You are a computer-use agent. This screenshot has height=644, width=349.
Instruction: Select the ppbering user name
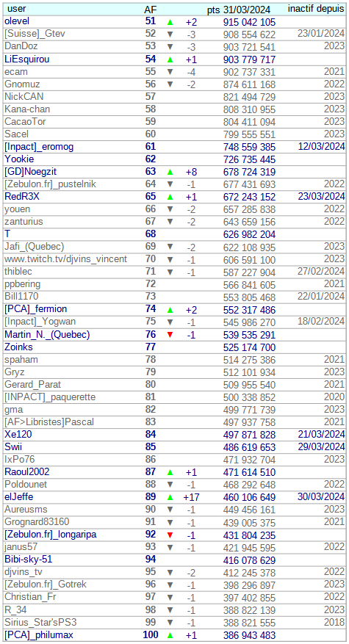point(23,284)
